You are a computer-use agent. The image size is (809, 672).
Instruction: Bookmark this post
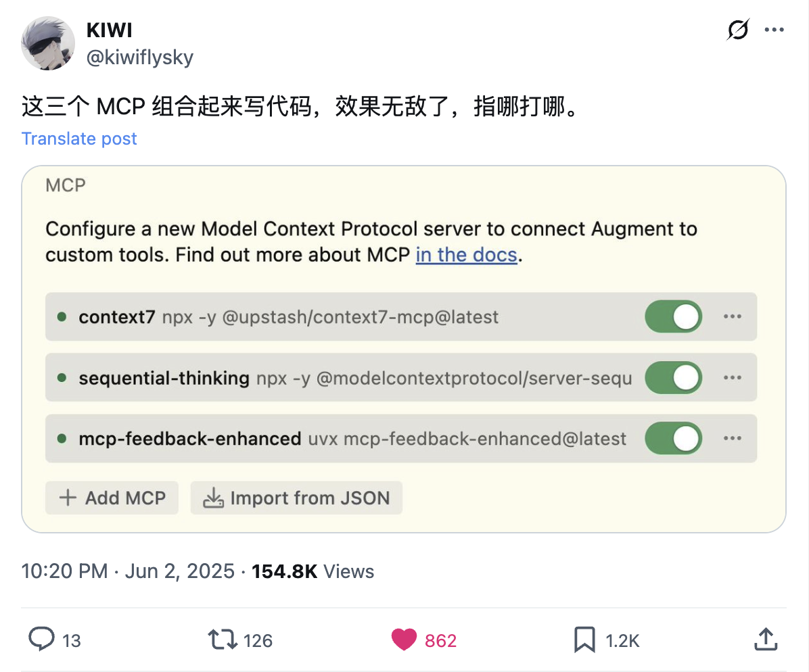pyautogui.click(x=584, y=639)
